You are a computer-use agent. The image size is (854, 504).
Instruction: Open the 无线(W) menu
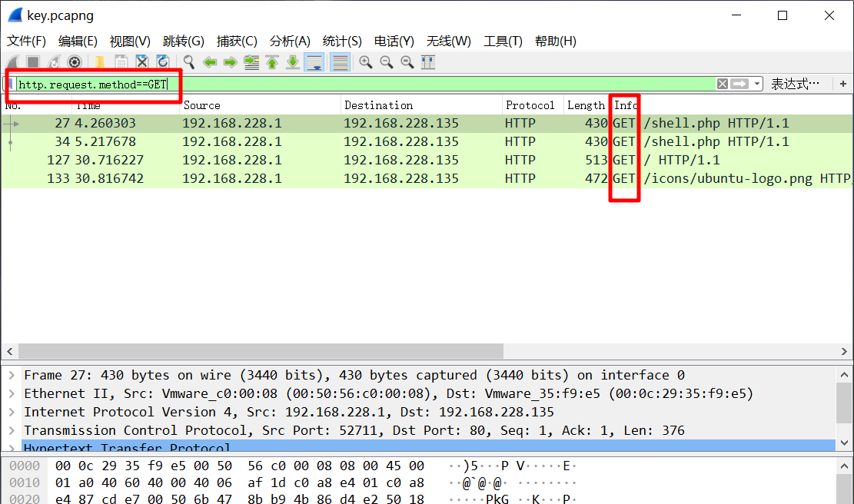tap(448, 41)
